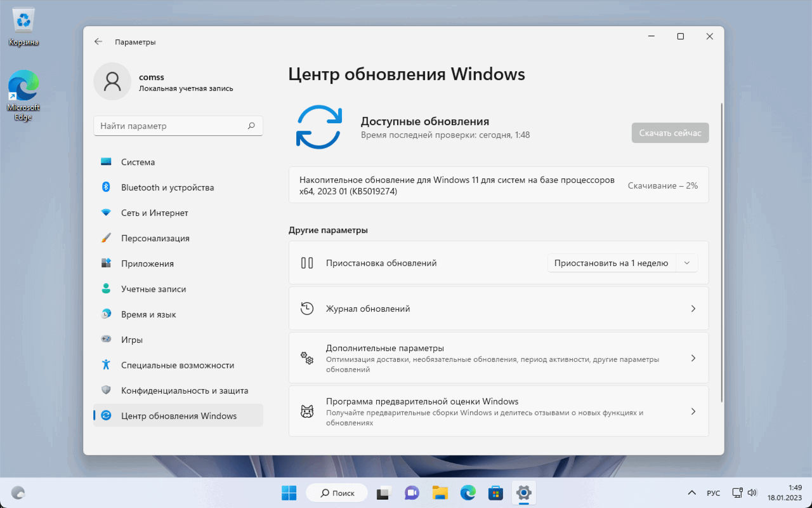Image resolution: width=812 pixels, height=508 pixels.
Task: Click the РУС language indicator
Action: [713, 493]
